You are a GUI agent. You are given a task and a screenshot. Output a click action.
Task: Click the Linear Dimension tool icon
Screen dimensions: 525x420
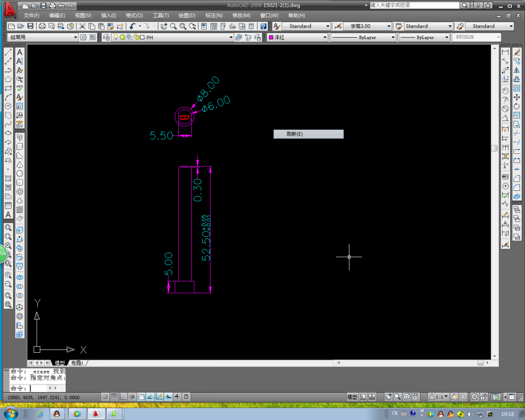click(505, 52)
